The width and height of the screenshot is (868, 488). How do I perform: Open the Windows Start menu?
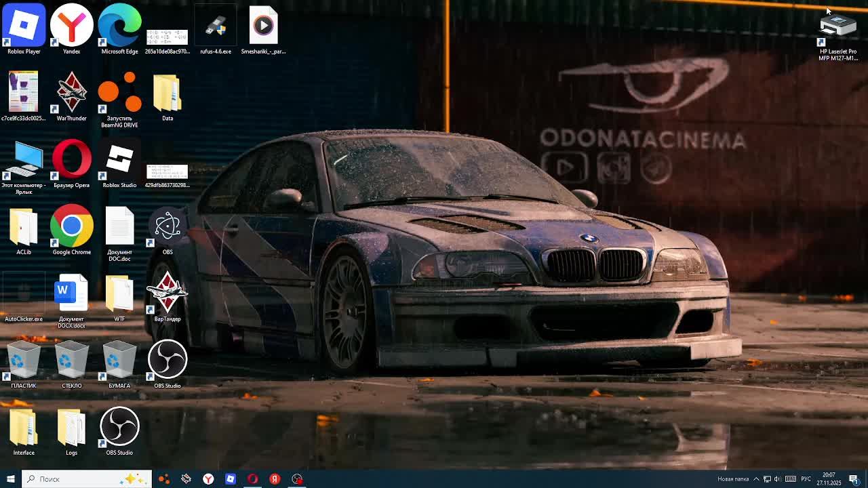[x=10, y=479]
